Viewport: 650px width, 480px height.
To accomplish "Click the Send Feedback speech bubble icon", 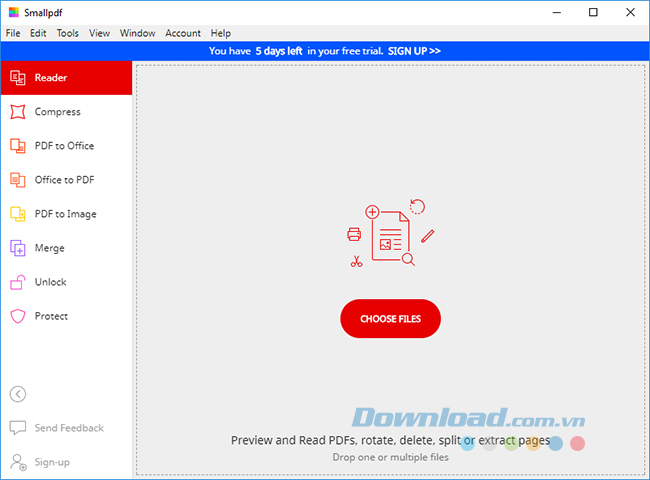I will click(x=17, y=428).
